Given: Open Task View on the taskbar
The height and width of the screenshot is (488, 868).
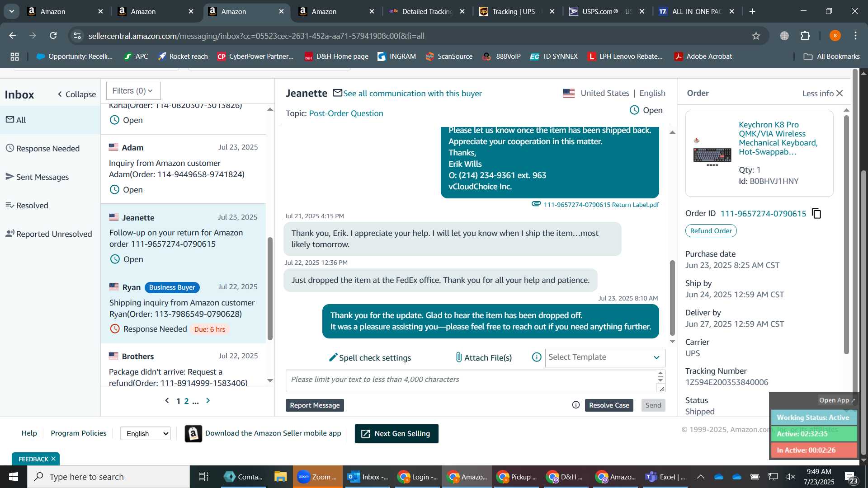Looking at the screenshot, I should coord(203,477).
